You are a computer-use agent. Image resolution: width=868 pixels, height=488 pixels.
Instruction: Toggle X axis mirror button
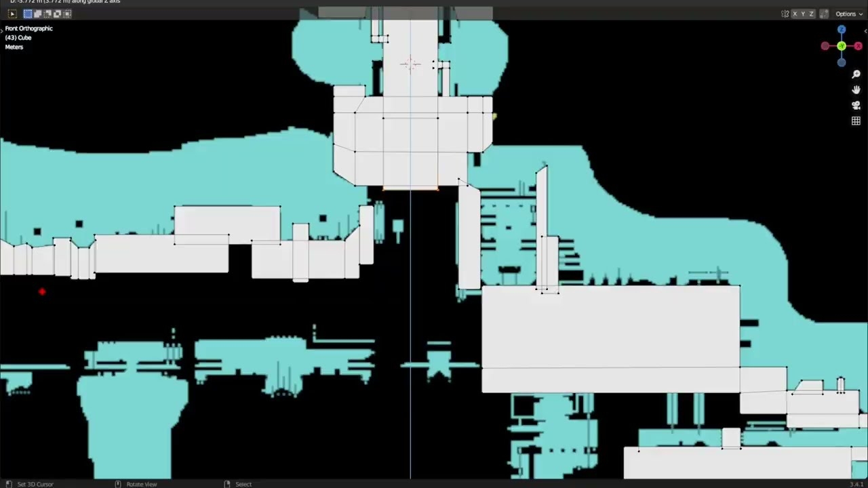tap(795, 14)
